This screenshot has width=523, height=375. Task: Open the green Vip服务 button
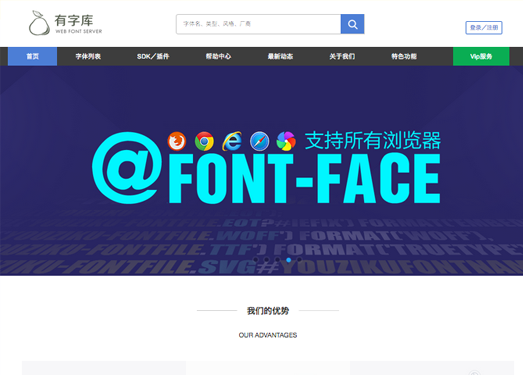481,56
